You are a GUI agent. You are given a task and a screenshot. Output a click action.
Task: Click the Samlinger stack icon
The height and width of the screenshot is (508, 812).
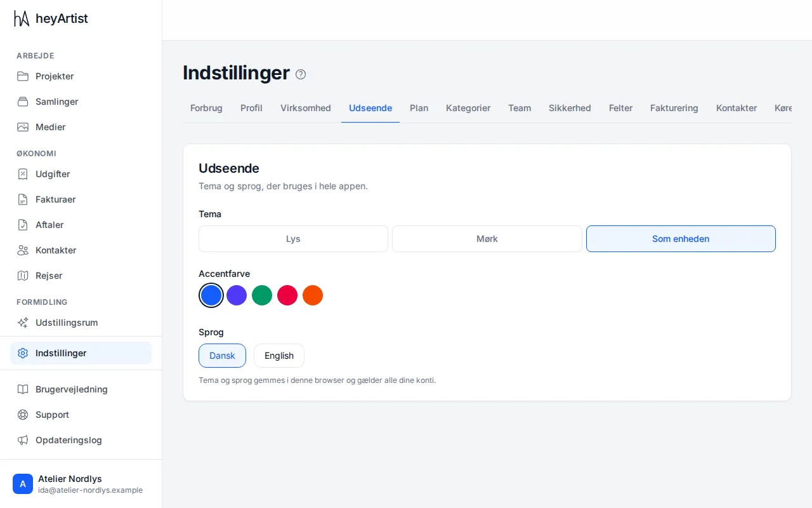click(x=23, y=102)
